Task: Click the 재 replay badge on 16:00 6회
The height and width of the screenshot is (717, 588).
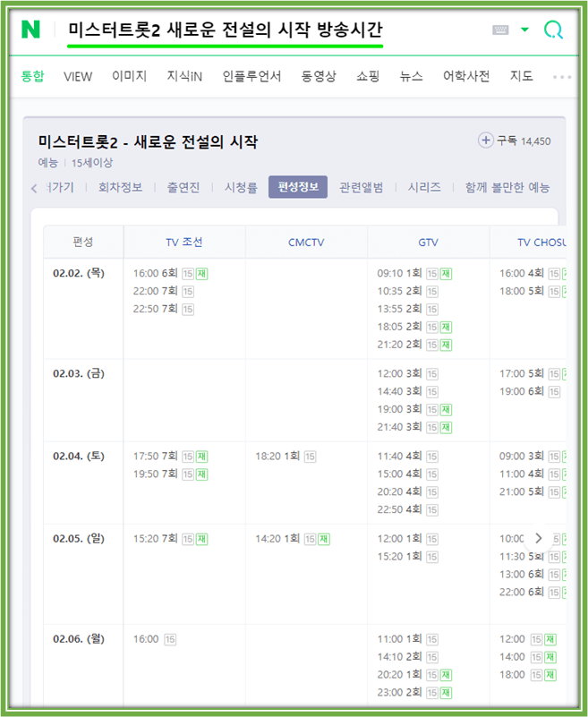Action: point(203,272)
